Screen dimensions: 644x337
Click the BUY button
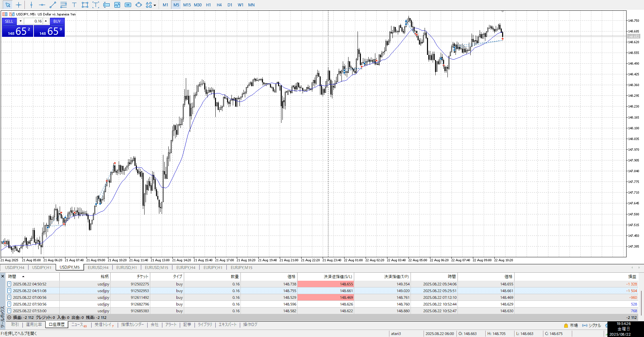coord(57,21)
